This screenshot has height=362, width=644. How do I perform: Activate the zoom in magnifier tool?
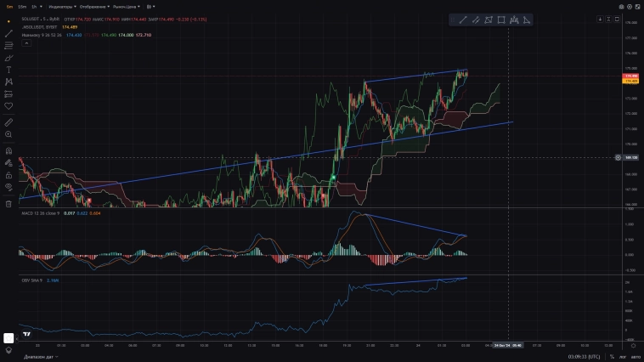point(8,134)
